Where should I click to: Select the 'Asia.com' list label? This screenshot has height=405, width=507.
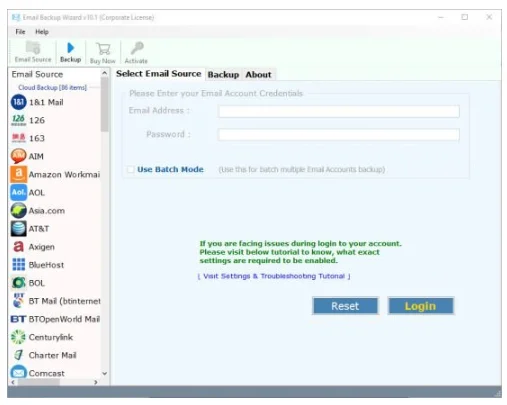tap(47, 211)
